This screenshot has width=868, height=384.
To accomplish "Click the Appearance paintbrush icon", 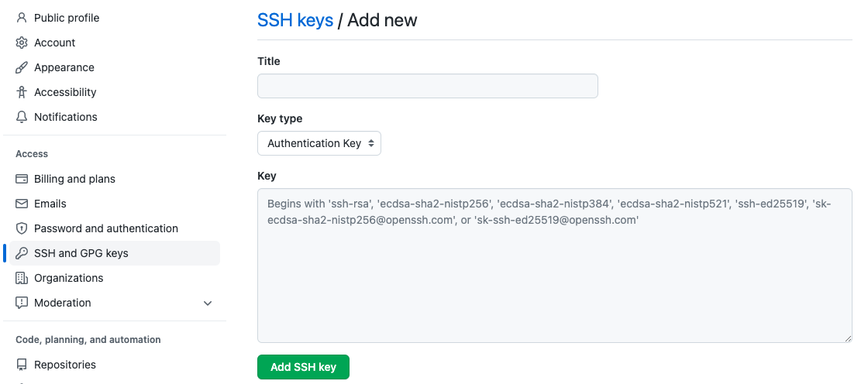I will pos(22,67).
